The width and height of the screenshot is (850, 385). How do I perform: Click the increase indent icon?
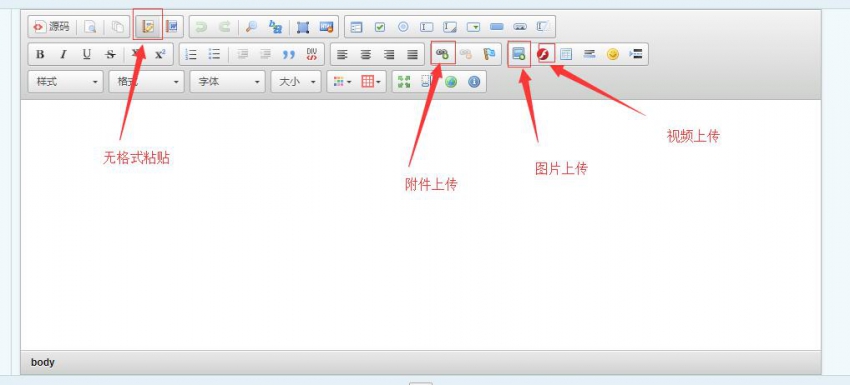point(266,54)
